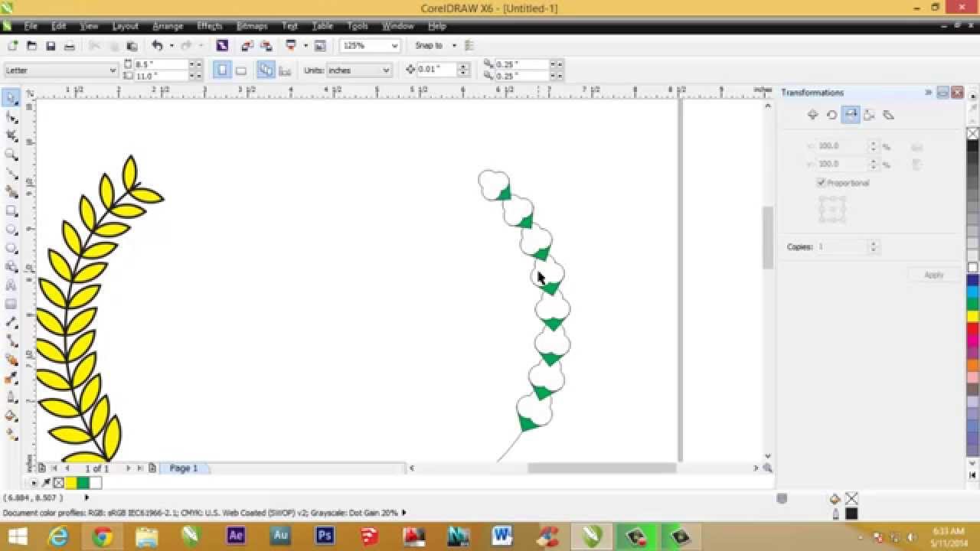Open the Rotate tab in Transformations docker

831,115
